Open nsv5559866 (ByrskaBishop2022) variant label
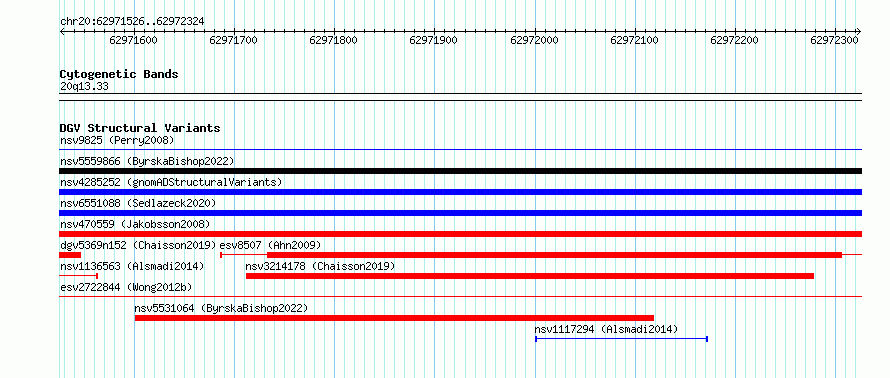The image size is (890, 378). [147, 161]
